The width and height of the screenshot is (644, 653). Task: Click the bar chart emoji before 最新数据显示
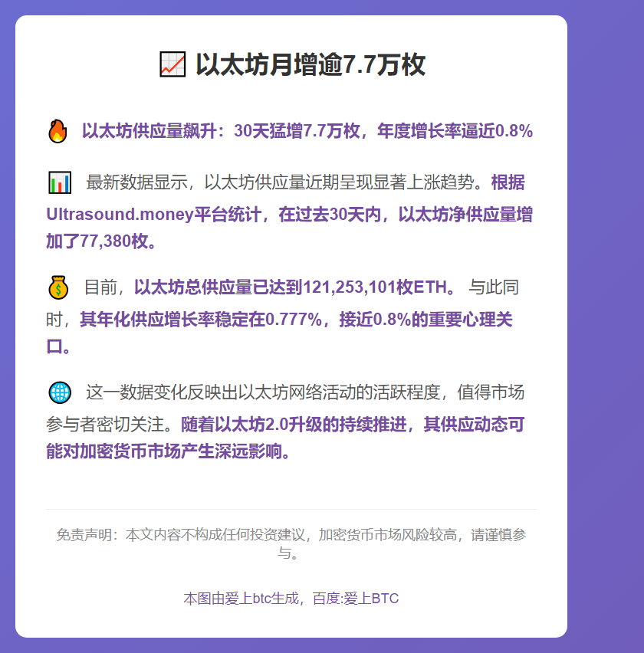[x=60, y=183]
